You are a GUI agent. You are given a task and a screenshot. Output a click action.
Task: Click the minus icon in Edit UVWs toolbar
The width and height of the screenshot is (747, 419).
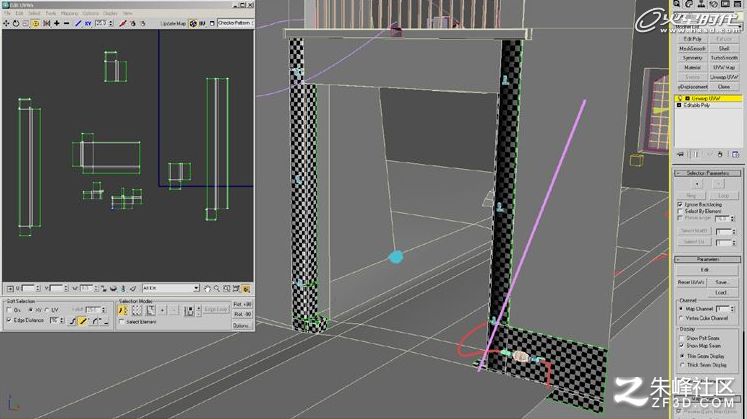[x=66, y=23]
